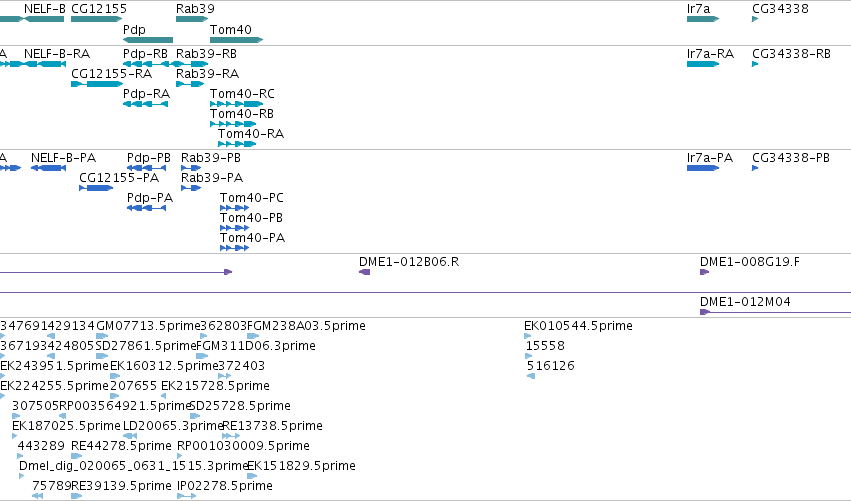The width and height of the screenshot is (851, 501).
Task: Select the EK010544.5prime EST label
Action: coord(578,326)
